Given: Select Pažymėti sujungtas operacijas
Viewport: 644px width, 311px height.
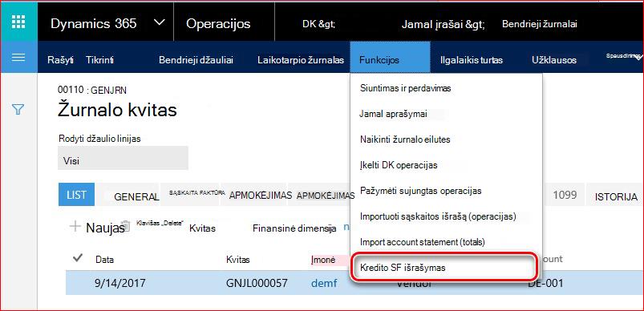Looking at the screenshot, I should (x=420, y=191).
